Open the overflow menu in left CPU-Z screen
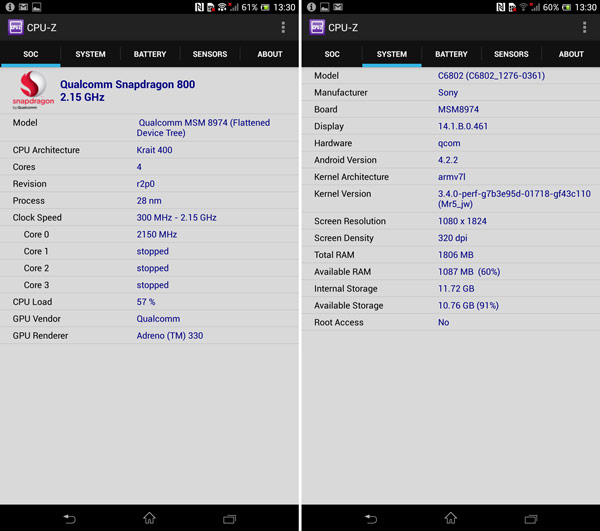The width and height of the screenshot is (600, 531). click(x=283, y=28)
